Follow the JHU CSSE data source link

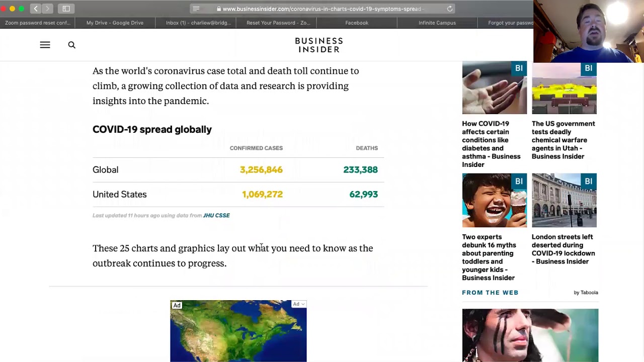pyautogui.click(x=216, y=215)
